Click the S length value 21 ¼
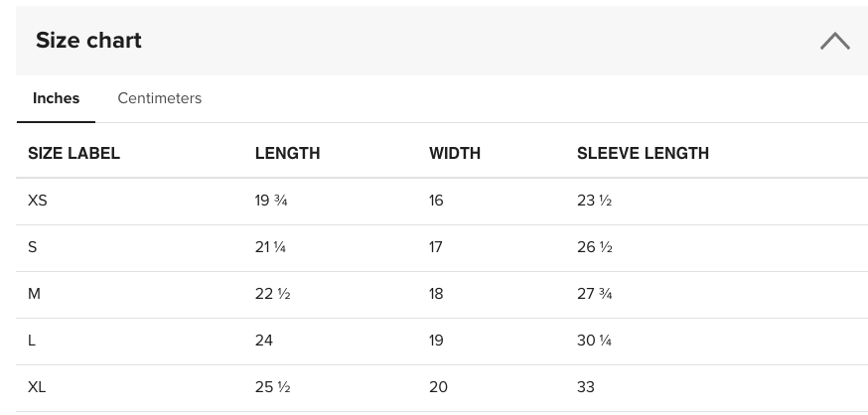The width and height of the screenshot is (868, 415). click(x=270, y=247)
